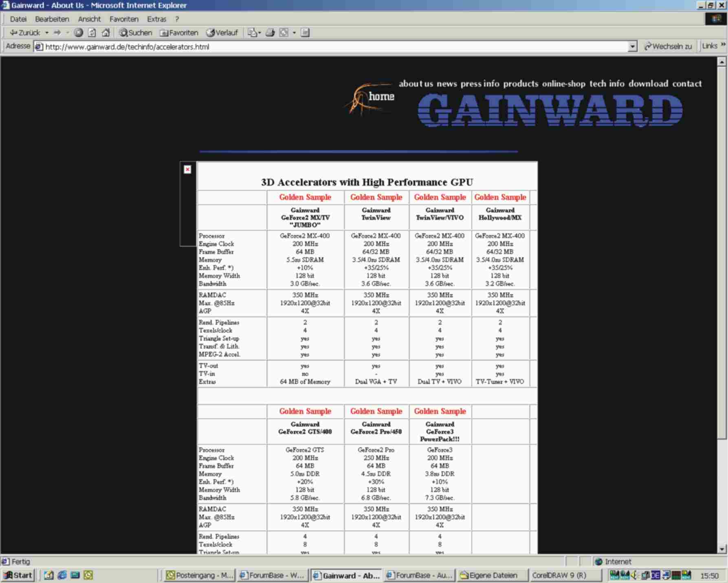Screen dimensions: 728x583
Task: Switch to ForumBase - W... taskbar window
Action: coord(272,575)
